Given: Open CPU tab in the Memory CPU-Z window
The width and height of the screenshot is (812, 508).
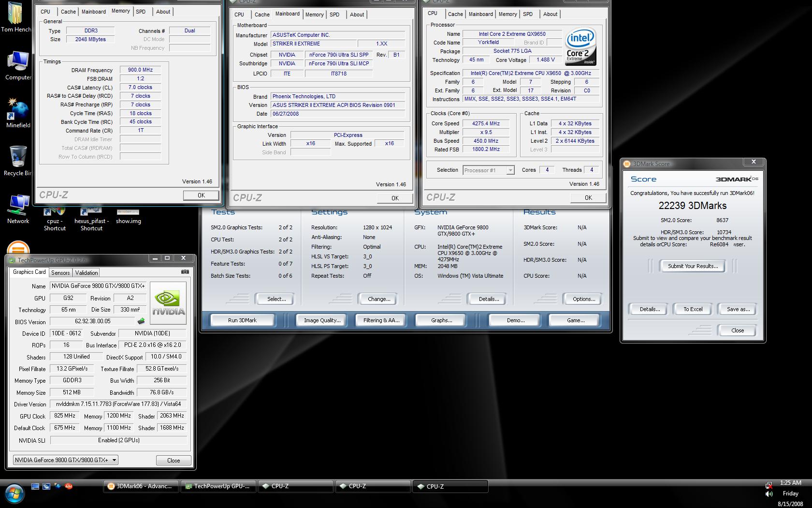Looking at the screenshot, I should (45, 12).
